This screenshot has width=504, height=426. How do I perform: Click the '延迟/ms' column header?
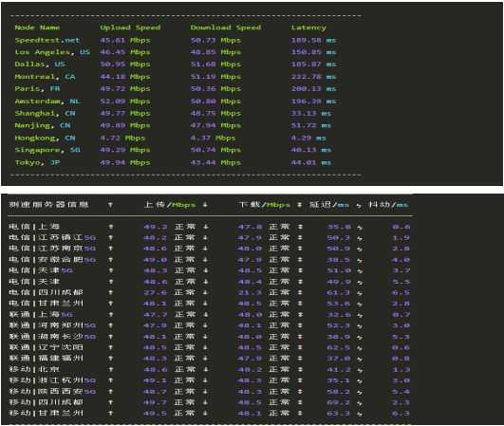(x=329, y=205)
